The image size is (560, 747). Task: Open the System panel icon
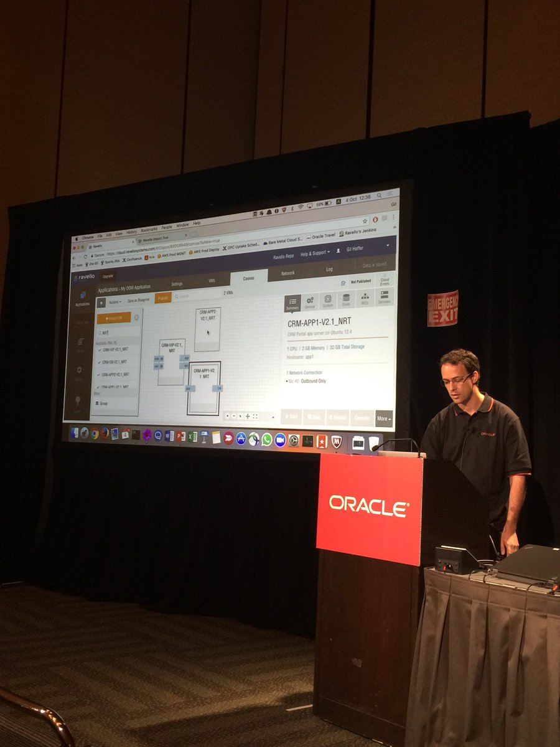pos(327,301)
